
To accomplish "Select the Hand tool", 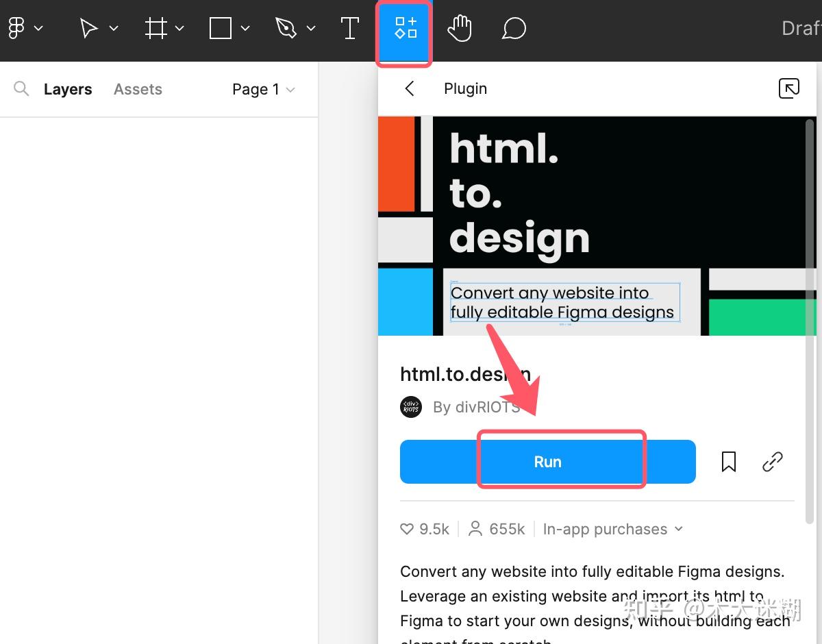I will pos(460,28).
